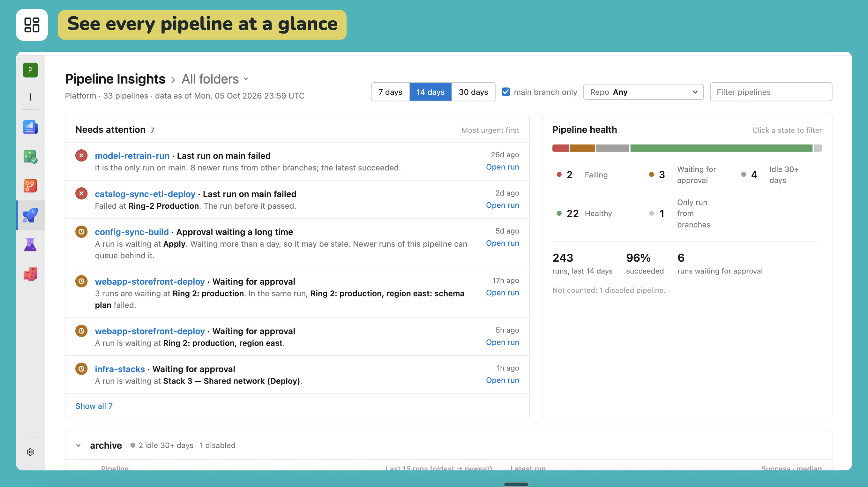Click the green Healthy segment of health bar

[721, 148]
